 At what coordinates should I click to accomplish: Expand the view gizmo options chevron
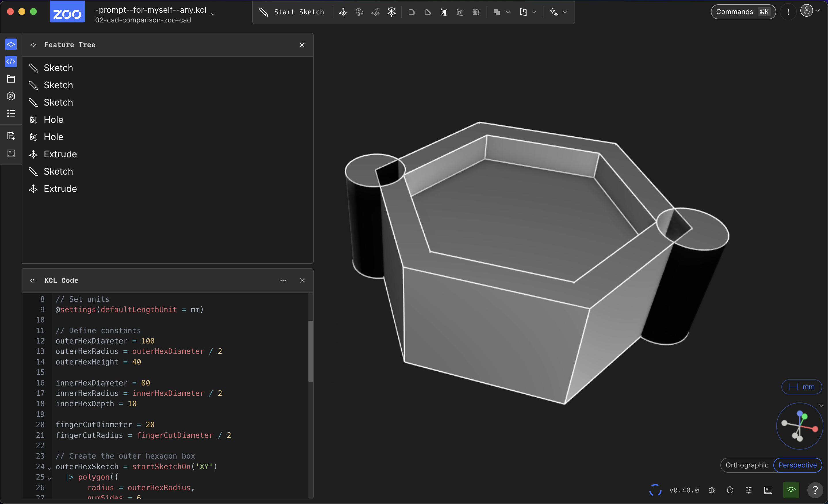pyautogui.click(x=821, y=406)
